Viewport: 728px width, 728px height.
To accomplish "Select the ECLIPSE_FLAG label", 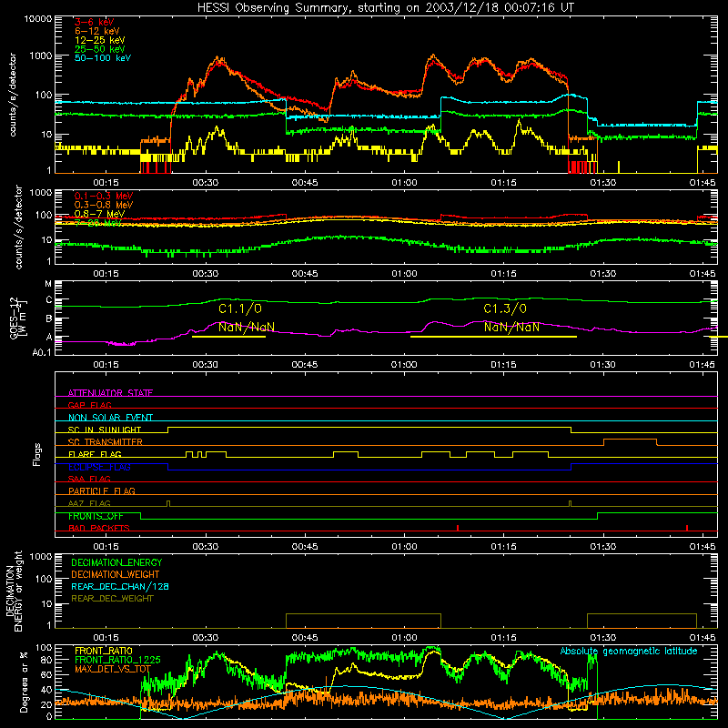I will [99, 467].
